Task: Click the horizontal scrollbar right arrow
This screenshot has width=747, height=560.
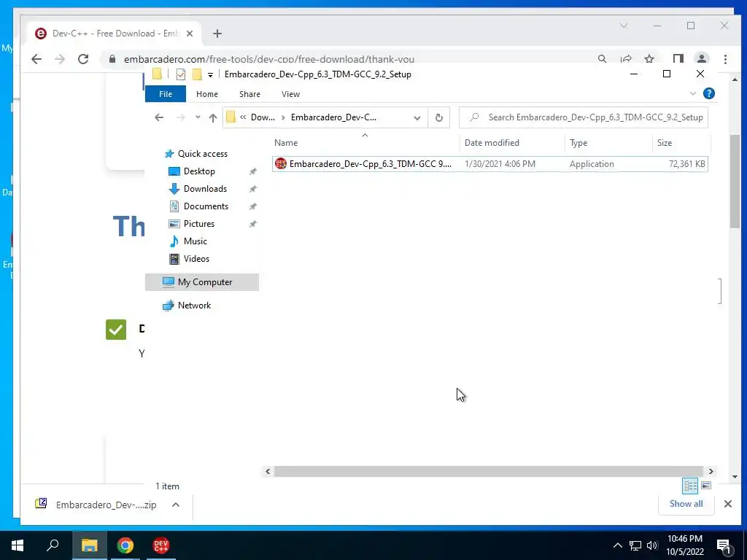Action: pos(711,472)
